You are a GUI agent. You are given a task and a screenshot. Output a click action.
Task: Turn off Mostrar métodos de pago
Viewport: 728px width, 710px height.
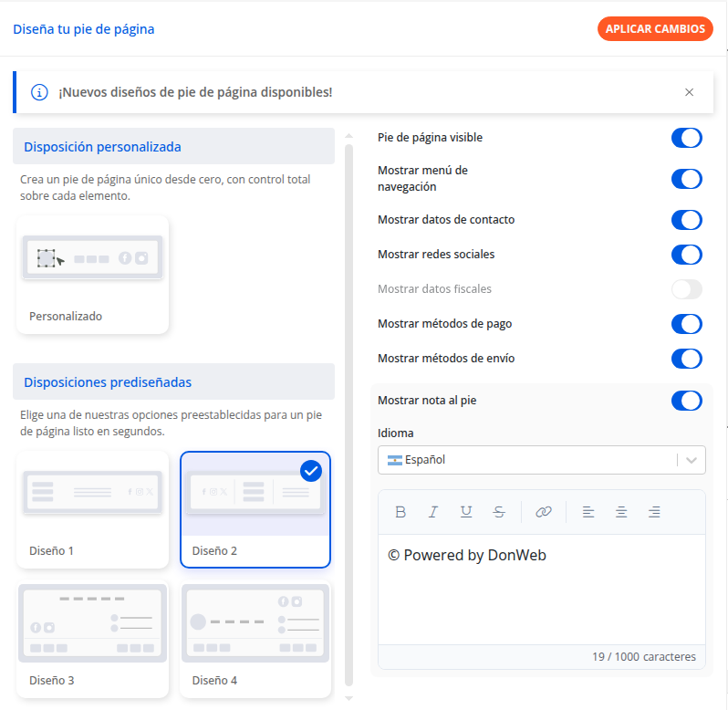[686, 324]
